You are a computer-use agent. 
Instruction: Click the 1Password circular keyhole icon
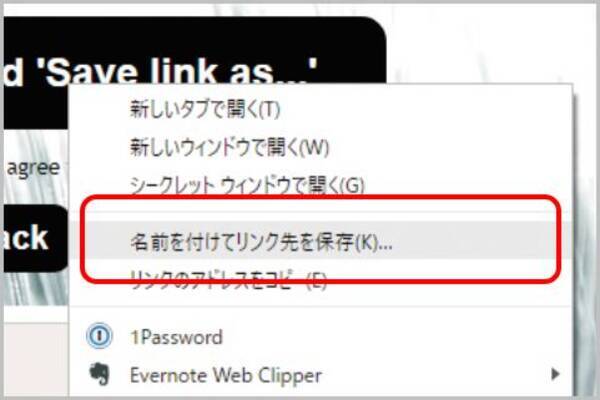point(99,336)
